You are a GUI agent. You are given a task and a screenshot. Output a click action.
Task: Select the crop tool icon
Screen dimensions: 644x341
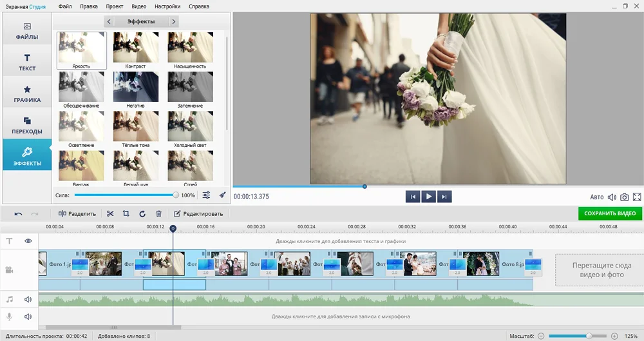pyautogui.click(x=126, y=213)
